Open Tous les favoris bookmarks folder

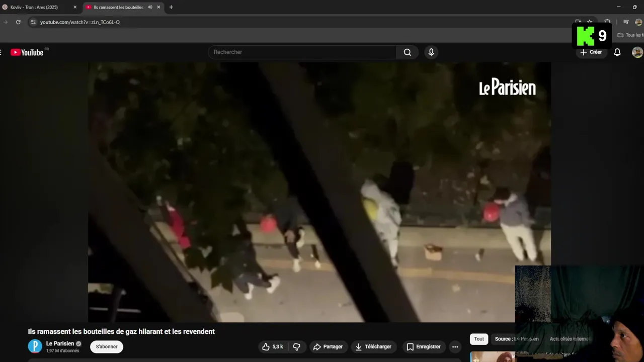coord(631,35)
